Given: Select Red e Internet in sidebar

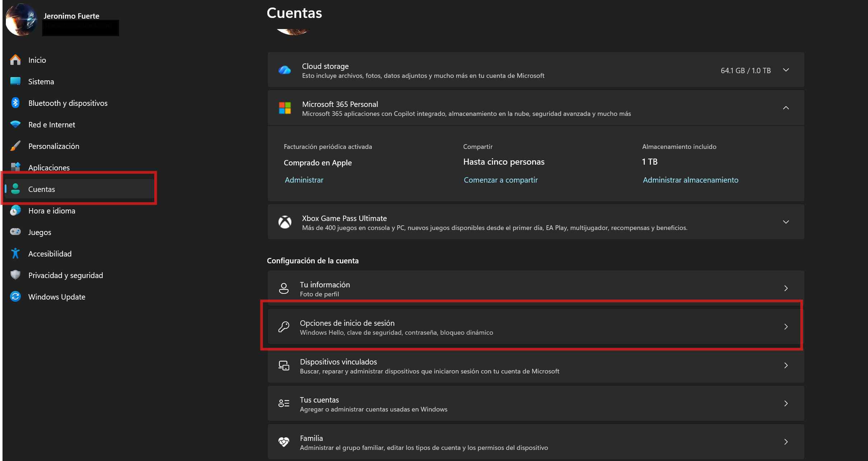Looking at the screenshot, I should [80, 124].
